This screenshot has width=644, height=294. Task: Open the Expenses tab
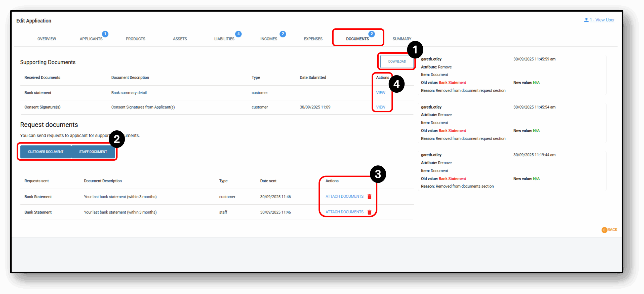pyautogui.click(x=313, y=39)
